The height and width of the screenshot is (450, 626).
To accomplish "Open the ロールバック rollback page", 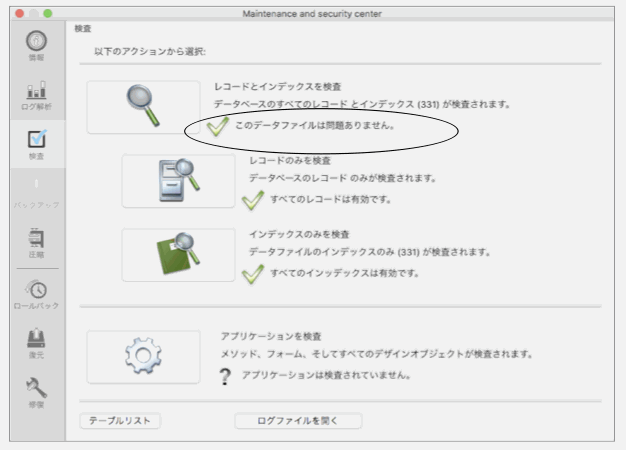I will pos(35,293).
